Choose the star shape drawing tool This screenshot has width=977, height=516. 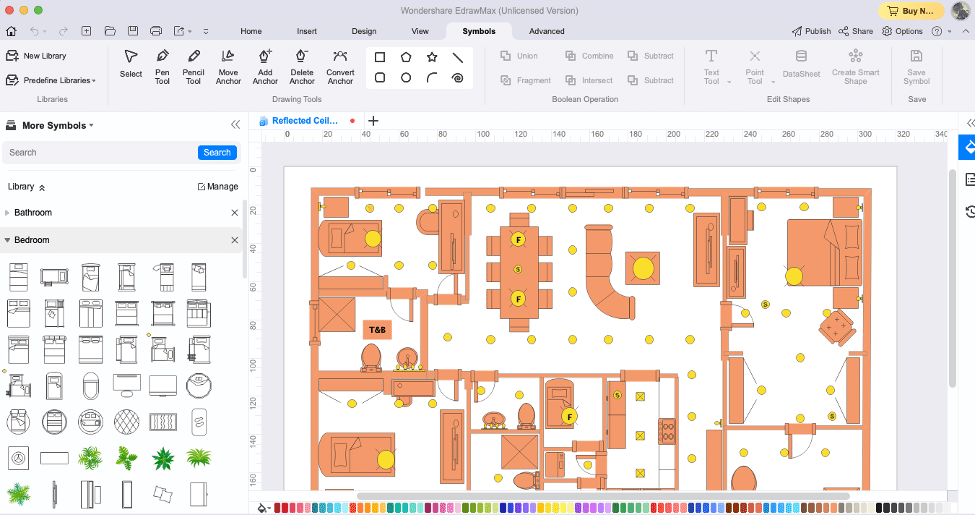pyautogui.click(x=432, y=57)
